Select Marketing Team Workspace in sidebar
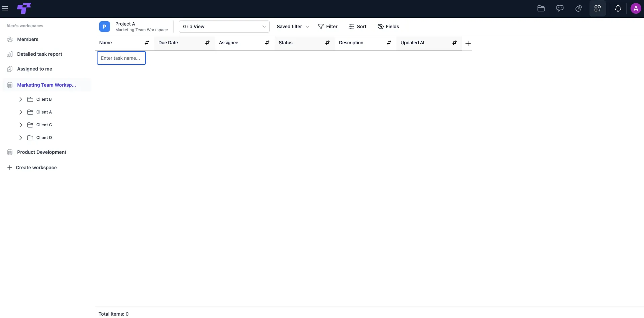The image size is (644, 318). click(x=47, y=85)
